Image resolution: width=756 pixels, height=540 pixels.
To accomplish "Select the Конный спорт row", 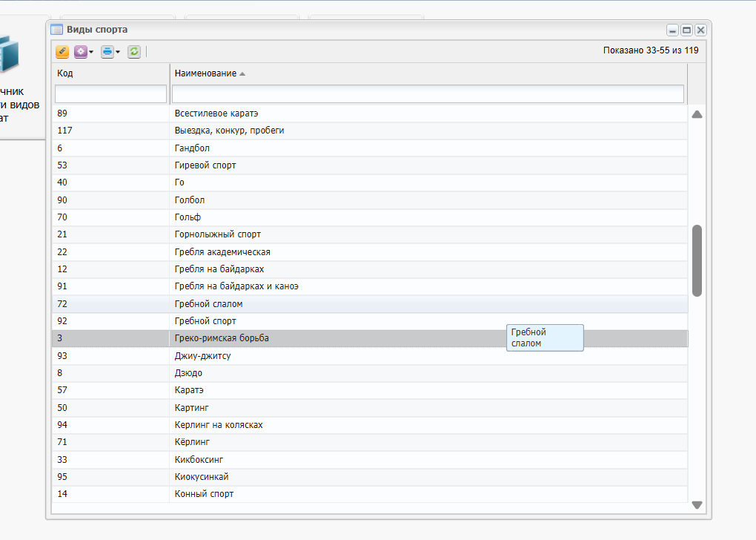I will pos(370,494).
